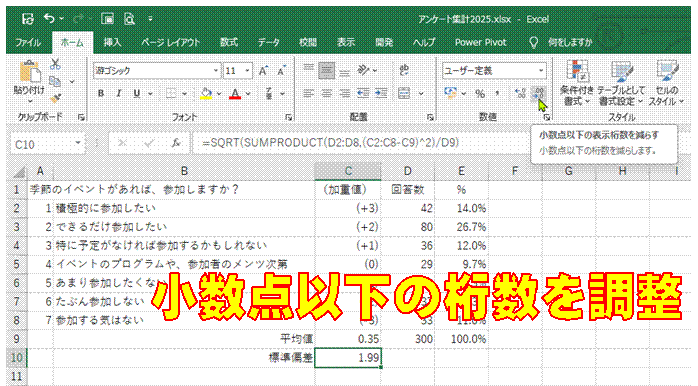Image resolution: width=698 pixels, height=386 pixels.
Task: Toggle Underline formatting
Action: coord(137,93)
